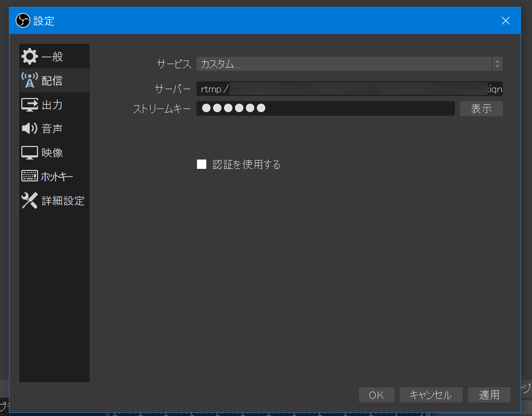This screenshot has width=532, height=416.
Task: Click the 認証を使用する label text
Action: (246, 165)
